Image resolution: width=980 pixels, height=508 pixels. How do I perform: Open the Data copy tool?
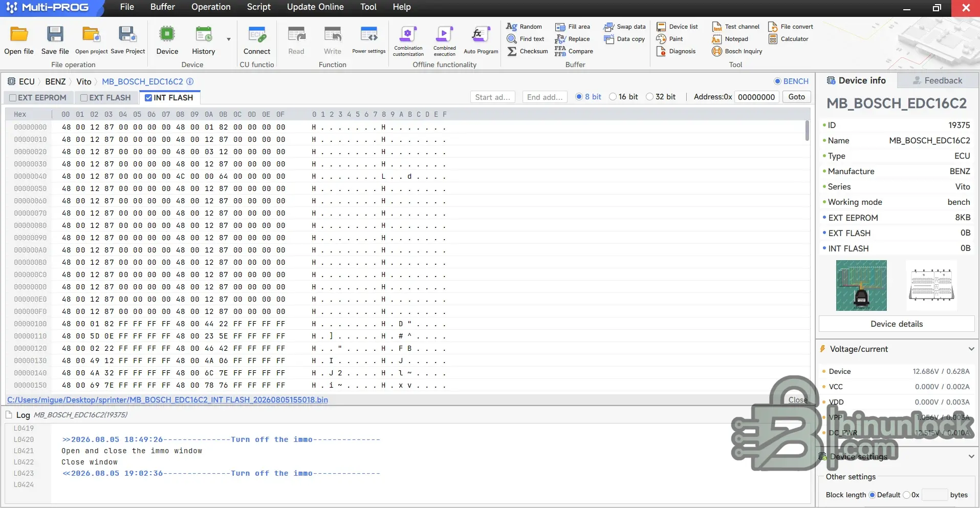tap(624, 39)
